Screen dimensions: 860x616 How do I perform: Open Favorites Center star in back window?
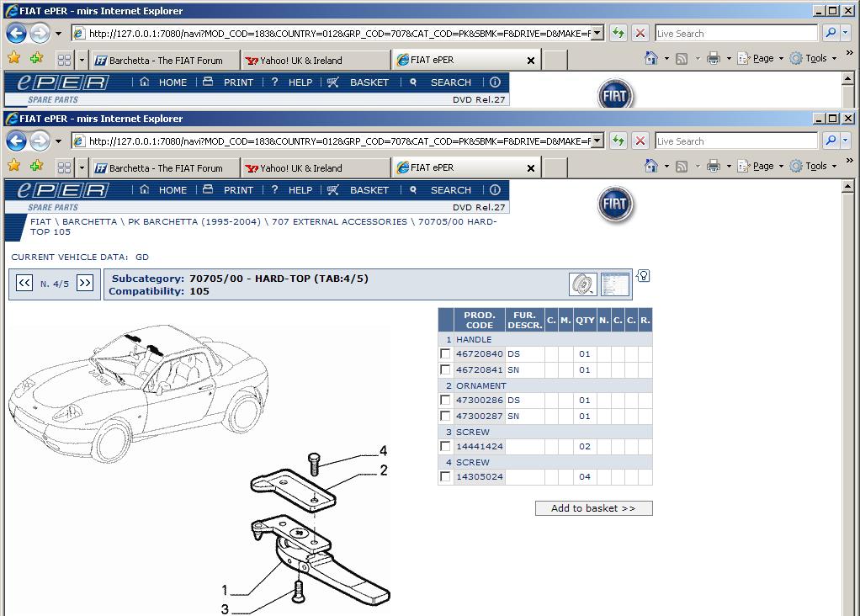pyautogui.click(x=14, y=58)
